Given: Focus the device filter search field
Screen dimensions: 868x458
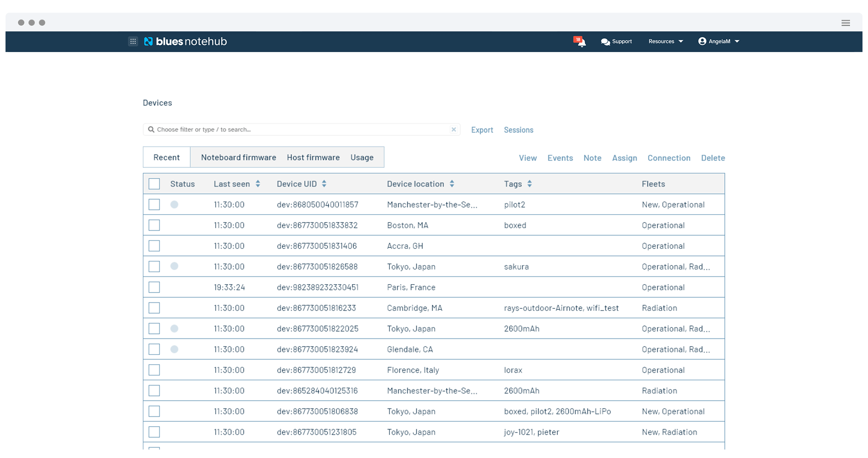Looking at the screenshot, I should click(x=301, y=129).
